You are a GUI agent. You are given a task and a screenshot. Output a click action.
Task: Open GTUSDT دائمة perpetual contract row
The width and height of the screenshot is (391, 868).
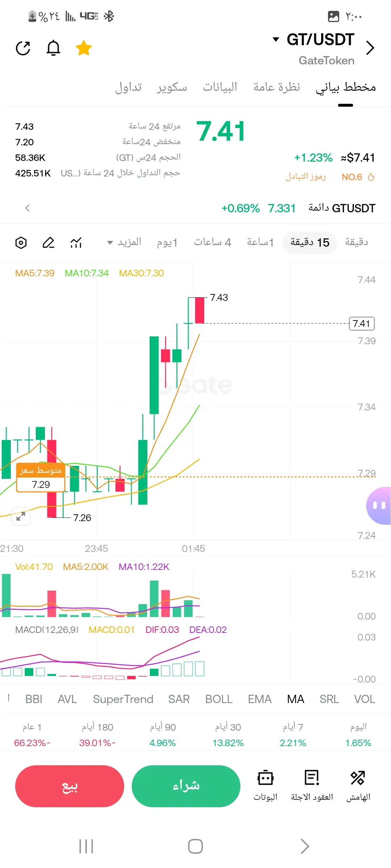(195, 208)
